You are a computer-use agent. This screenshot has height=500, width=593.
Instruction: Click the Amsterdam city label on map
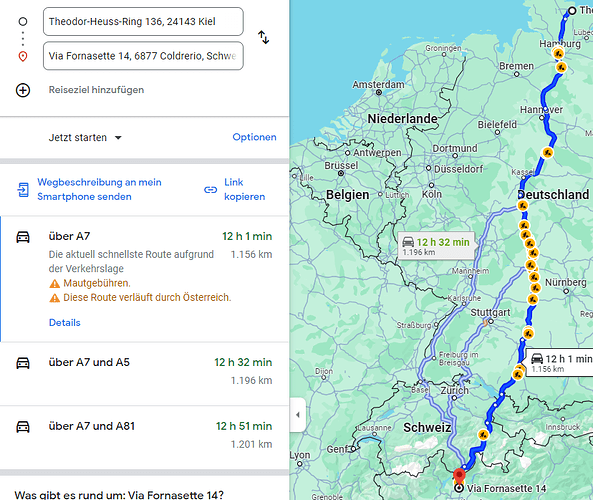click(378, 84)
